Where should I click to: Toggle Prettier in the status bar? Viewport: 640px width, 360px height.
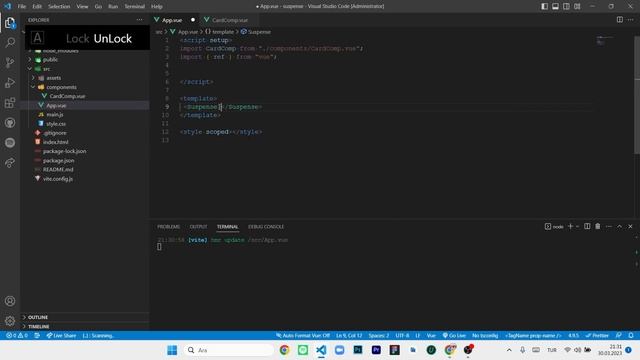pos(597,335)
